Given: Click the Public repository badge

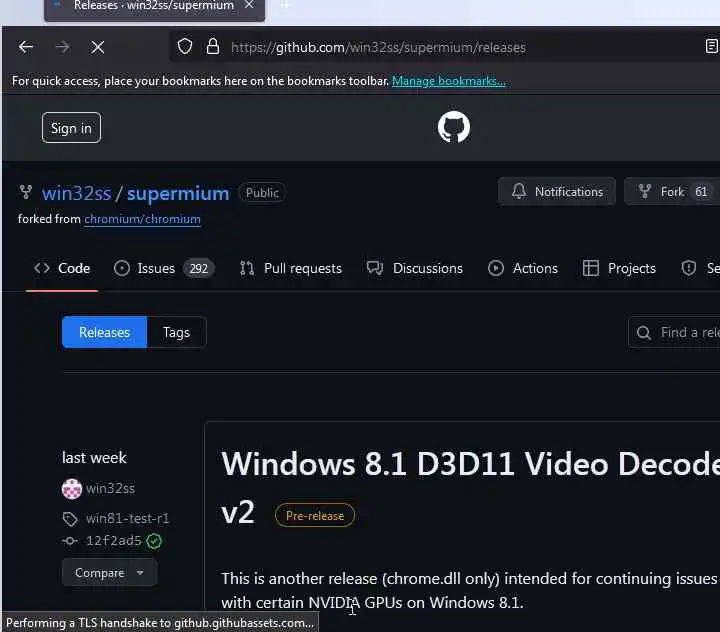Looking at the screenshot, I should point(262,193).
